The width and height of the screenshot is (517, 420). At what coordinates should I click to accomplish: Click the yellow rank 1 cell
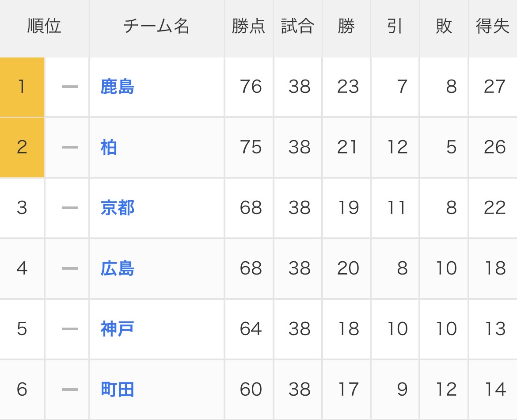[22, 87]
